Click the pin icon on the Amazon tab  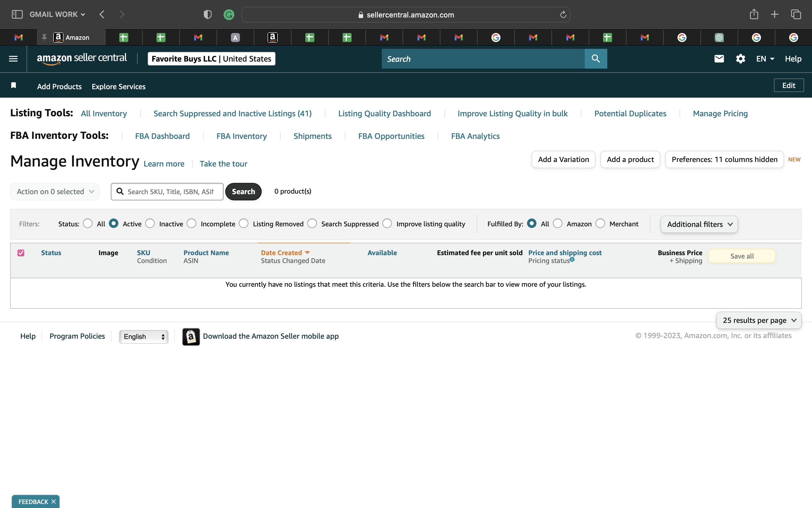pyautogui.click(x=44, y=37)
